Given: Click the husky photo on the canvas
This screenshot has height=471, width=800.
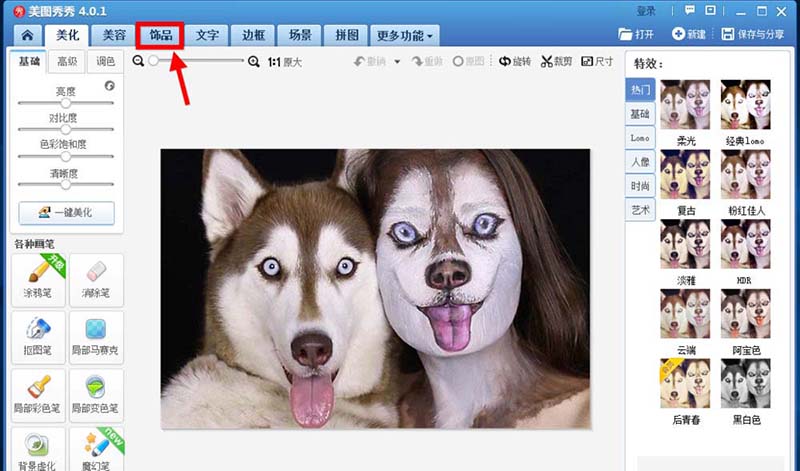Looking at the screenshot, I should pyautogui.click(x=376, y=289).
